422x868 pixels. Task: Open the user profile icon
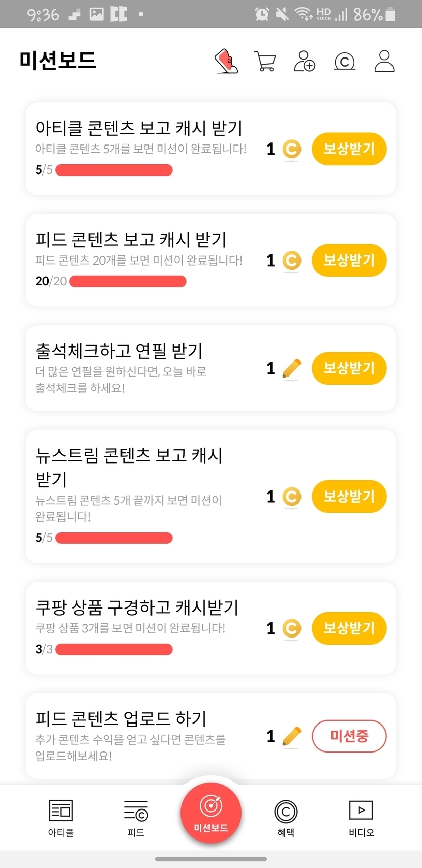[384, 61]
